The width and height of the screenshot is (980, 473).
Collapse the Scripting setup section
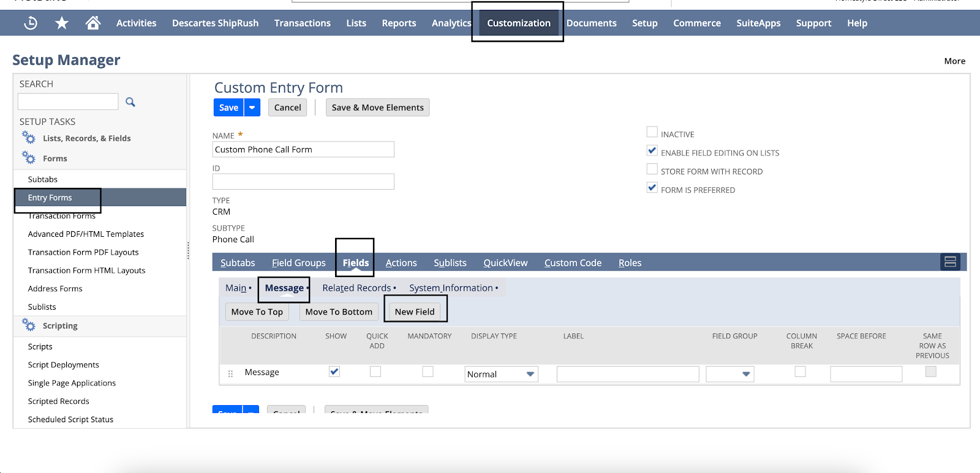coord(60,326)
